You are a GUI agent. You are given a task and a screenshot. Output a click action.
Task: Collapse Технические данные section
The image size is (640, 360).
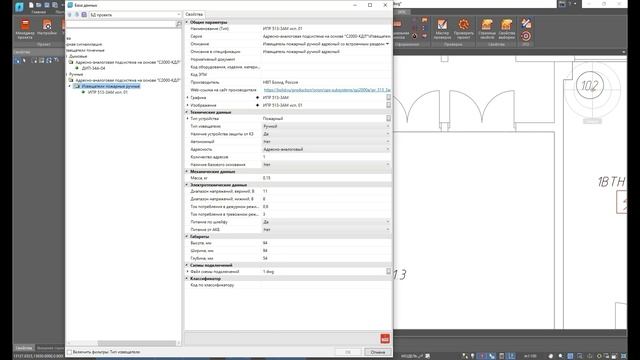tap(187, 112)
